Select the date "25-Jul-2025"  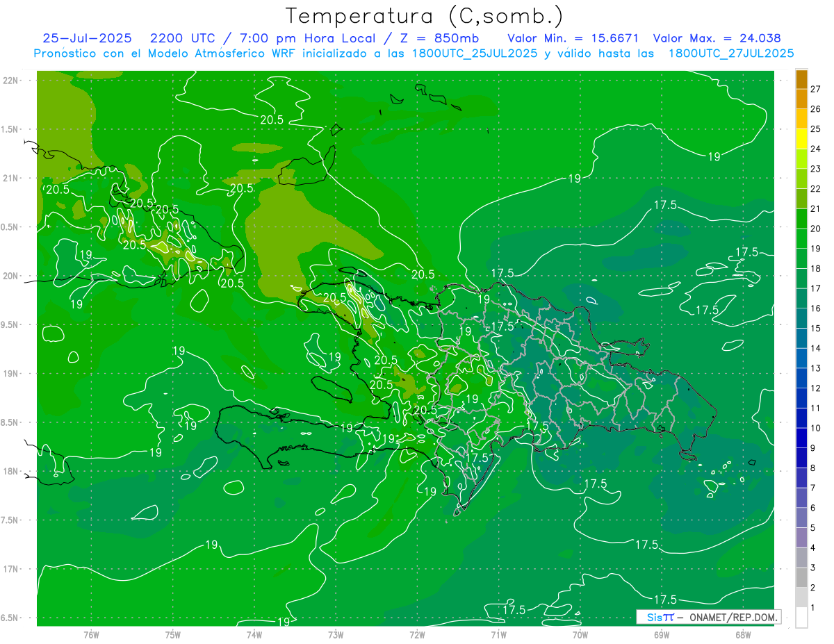click(x=88, y=38)
